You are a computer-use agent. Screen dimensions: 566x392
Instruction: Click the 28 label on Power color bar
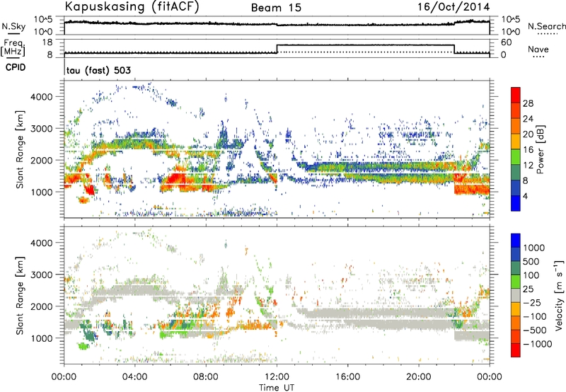(528, 103)
